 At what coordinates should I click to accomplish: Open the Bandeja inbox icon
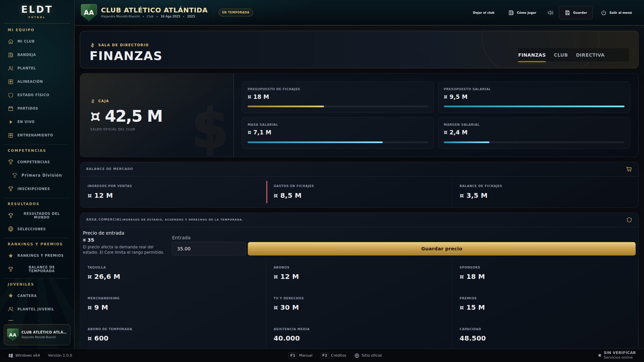pos(11,55)
